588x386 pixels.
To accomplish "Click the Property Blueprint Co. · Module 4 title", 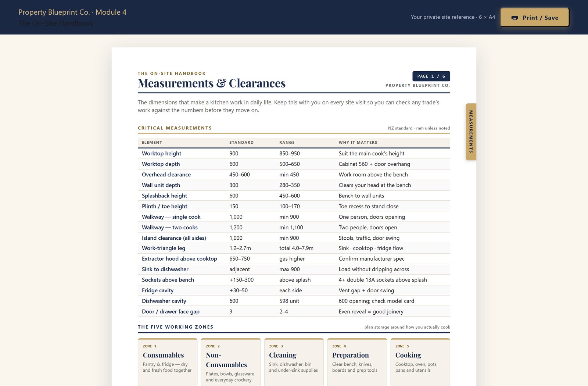I will pos(72,12).
